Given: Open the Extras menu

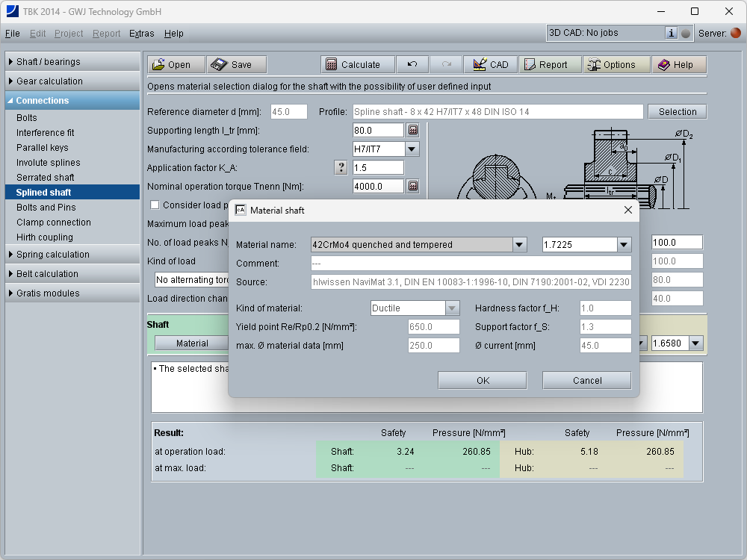Looking at the screenshot, I should (x=141, y=34).
